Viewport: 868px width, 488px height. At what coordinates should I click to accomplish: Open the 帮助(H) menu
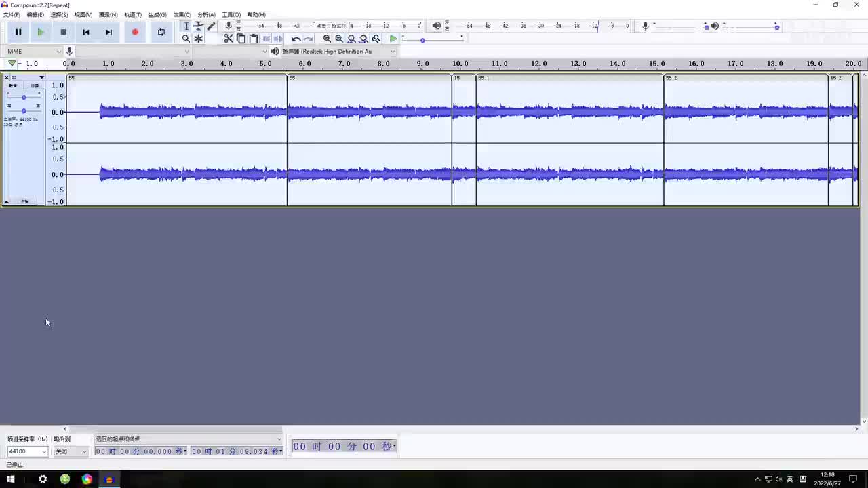click(x=256, y=14)
